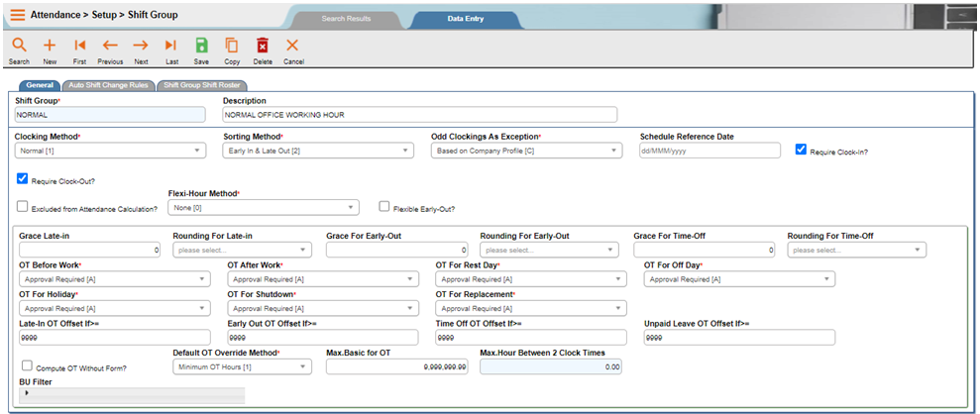Toggle the Require Clock-Out checkbox
This screenshot has height=414, width=980.
coord(22,179)
